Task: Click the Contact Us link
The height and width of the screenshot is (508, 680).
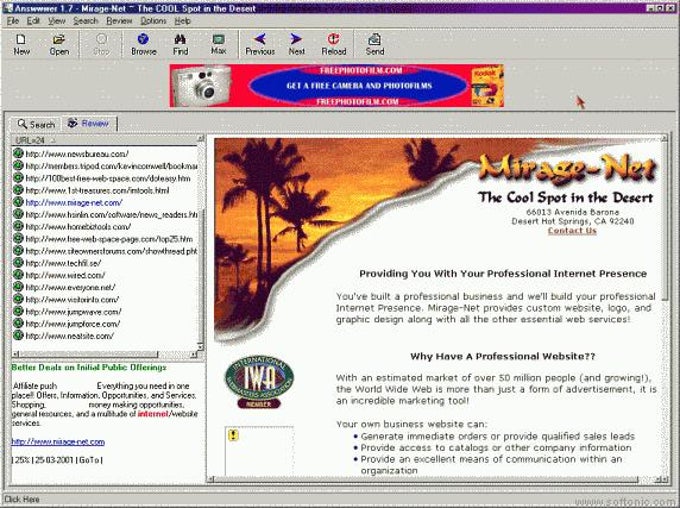Action: 572,230
